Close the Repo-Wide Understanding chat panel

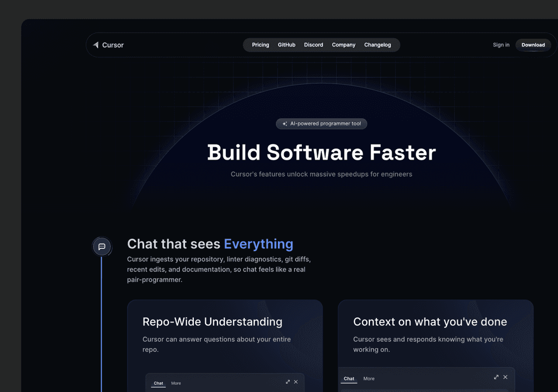coord(296,382)
